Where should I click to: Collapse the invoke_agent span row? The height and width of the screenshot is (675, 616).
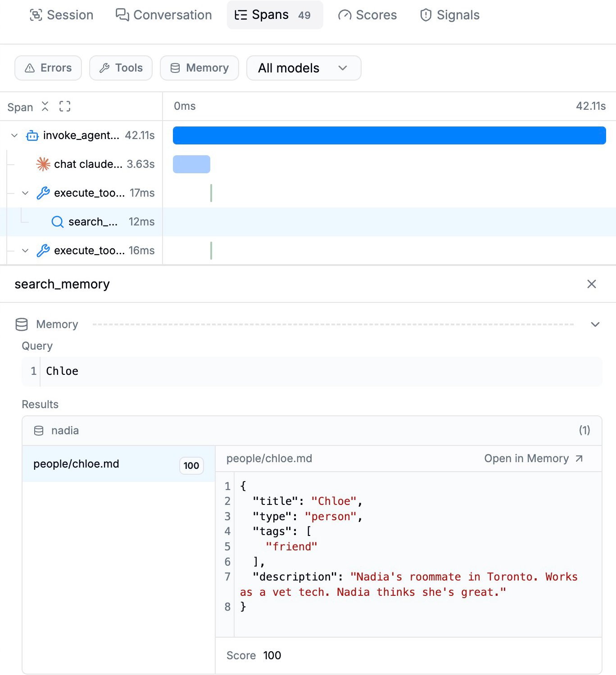point(14,135)
